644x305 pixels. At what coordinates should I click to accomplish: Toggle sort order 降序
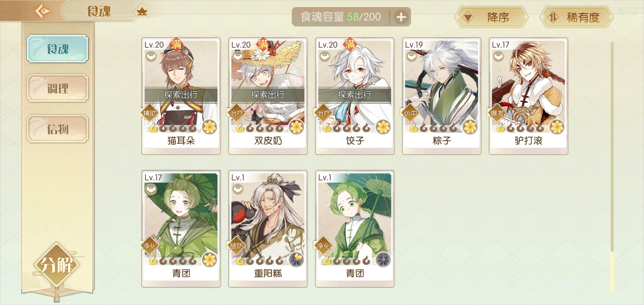(x=491, y=18)
